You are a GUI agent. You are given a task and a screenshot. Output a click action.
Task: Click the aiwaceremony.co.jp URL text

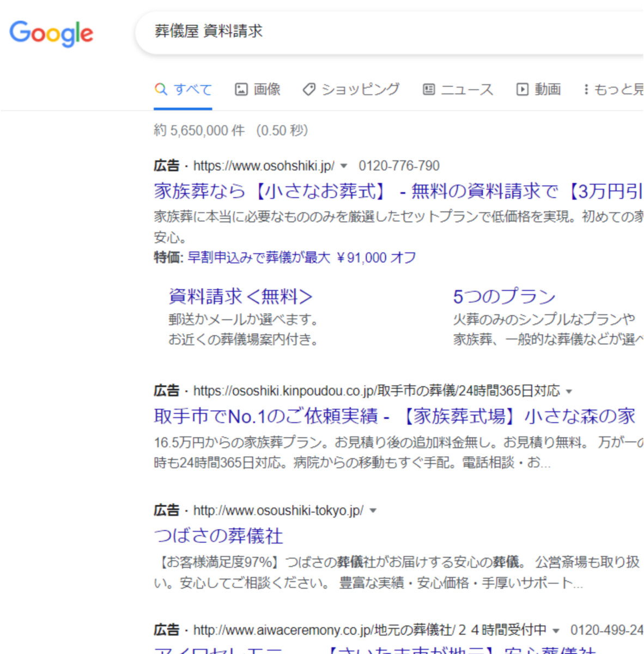click(x=370, y=630)
